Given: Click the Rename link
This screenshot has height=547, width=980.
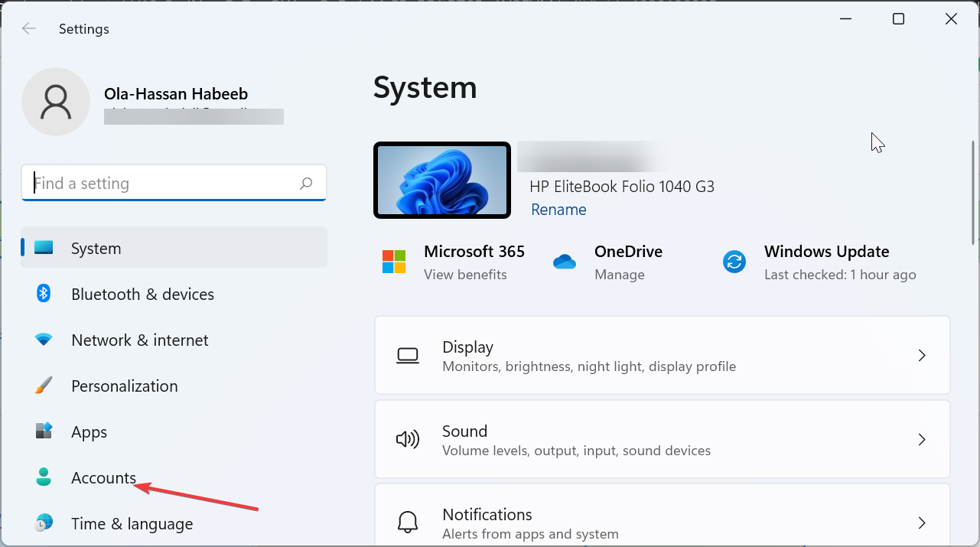Looking at the screenshot, I should point(558,210).
